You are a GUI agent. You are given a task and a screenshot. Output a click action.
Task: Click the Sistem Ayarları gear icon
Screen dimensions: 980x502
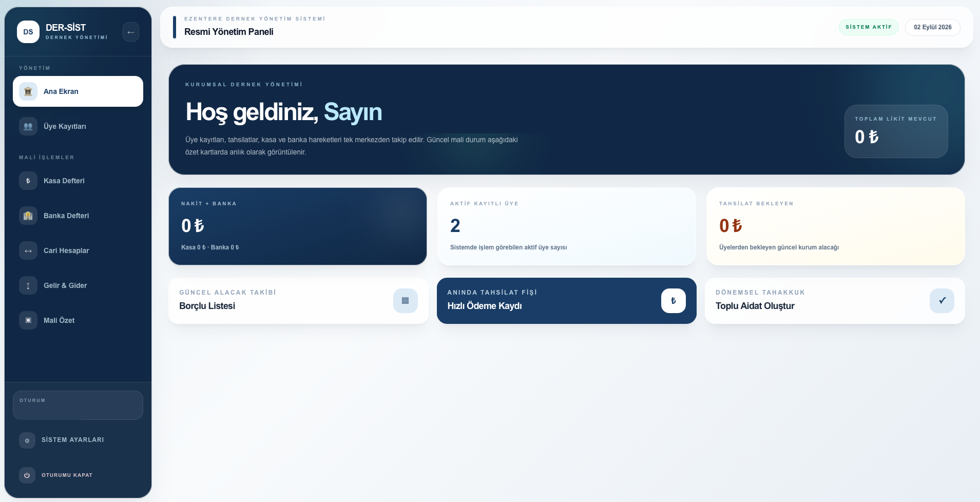[27, 440]
